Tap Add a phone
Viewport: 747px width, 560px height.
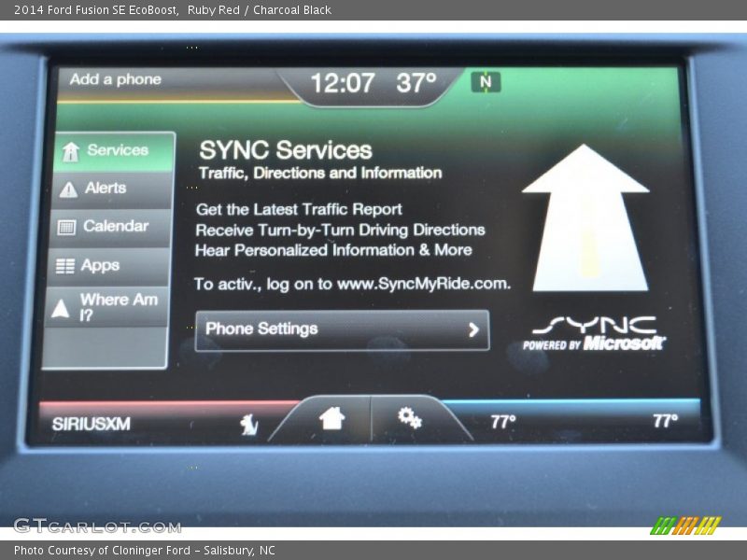115,79
